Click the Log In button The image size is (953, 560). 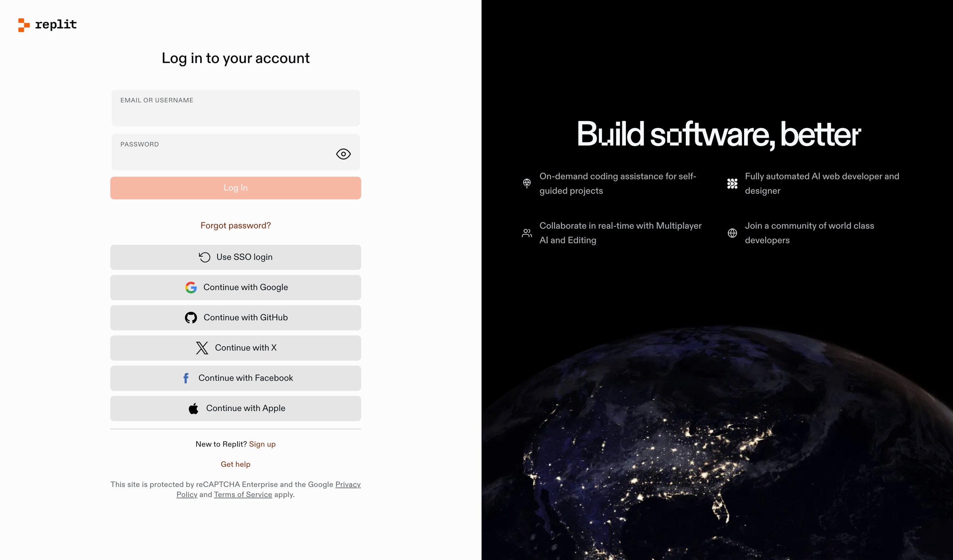click(235, 188)
